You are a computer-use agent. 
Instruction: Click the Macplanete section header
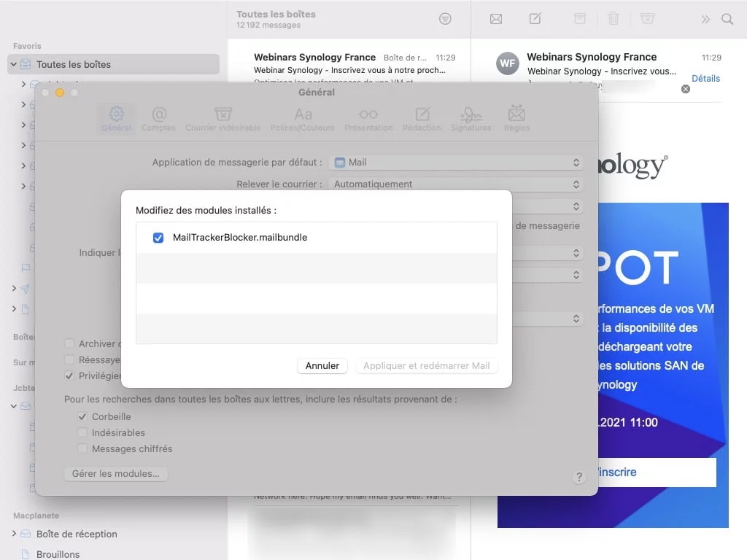click(x=36, y=516)
